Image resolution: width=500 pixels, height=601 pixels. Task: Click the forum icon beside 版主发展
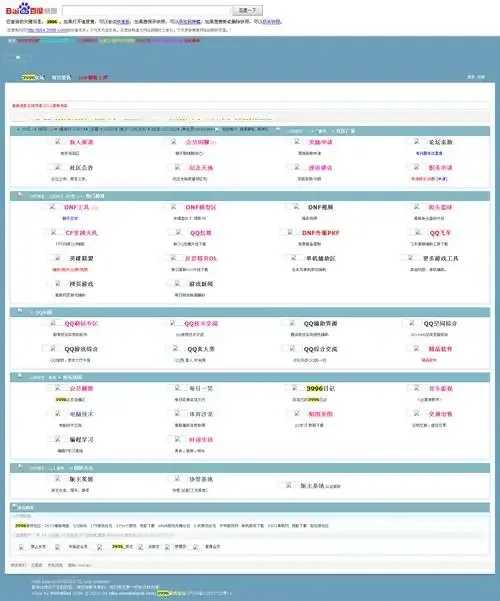(x=58, y=479)
